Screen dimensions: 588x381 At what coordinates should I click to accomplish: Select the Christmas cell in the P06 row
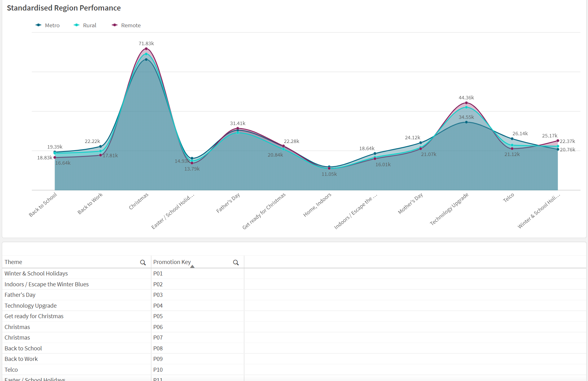[x=17, y=327]
